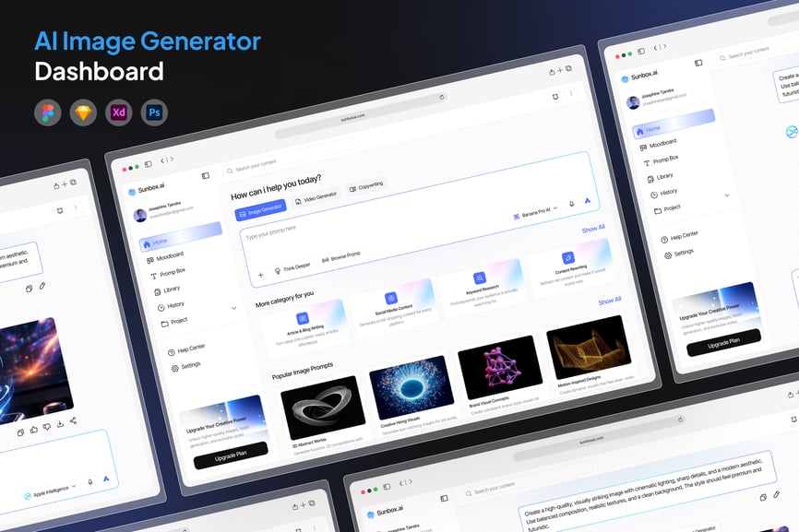Click Show All next to More category for you

[x=609, y=301]
